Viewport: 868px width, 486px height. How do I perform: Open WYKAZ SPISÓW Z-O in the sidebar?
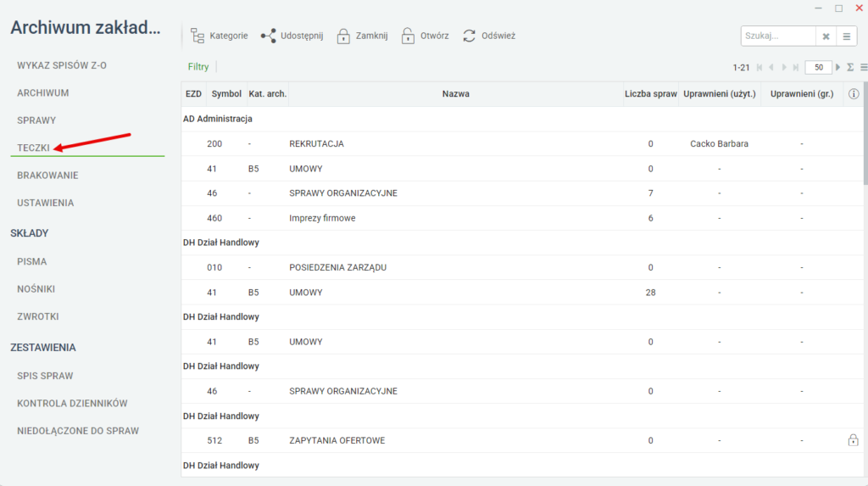[61, 65]
